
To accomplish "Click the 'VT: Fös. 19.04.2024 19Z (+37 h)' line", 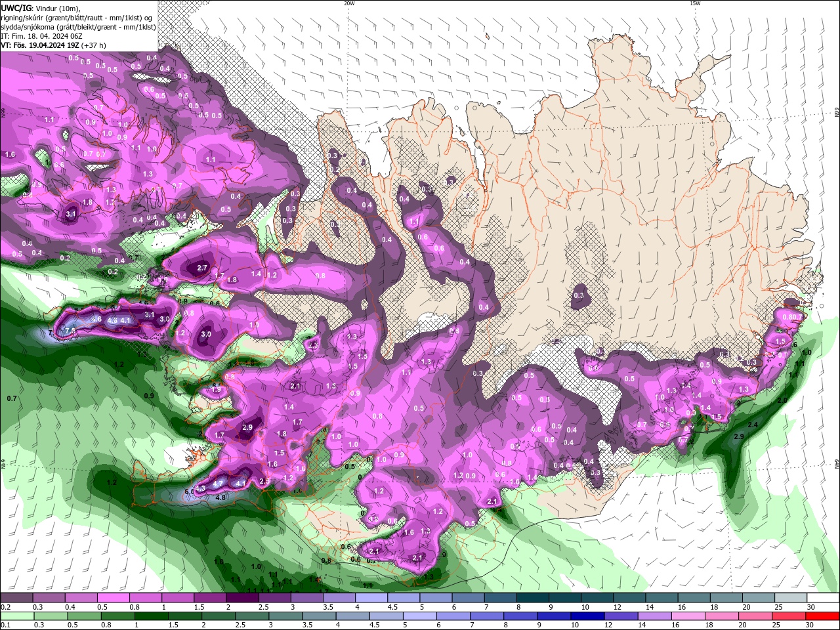I will tap(54, 45).
